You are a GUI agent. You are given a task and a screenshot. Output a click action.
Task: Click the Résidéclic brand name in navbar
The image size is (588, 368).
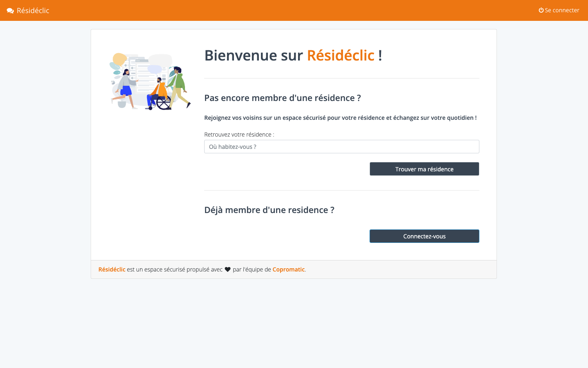coord(32,10)
